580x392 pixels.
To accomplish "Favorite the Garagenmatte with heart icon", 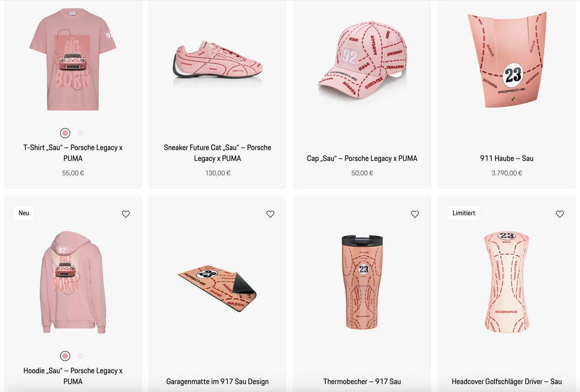I will [x=270, y=214].
